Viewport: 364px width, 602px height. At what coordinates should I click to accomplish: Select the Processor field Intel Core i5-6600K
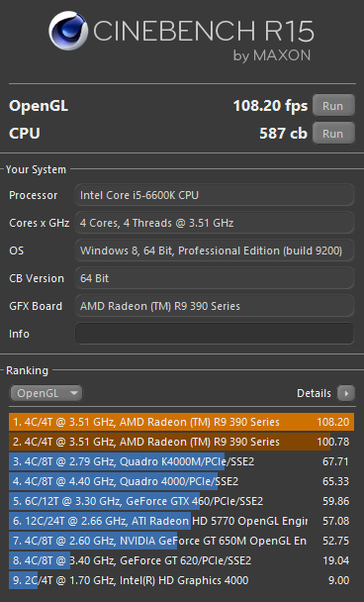coord(215,195)
